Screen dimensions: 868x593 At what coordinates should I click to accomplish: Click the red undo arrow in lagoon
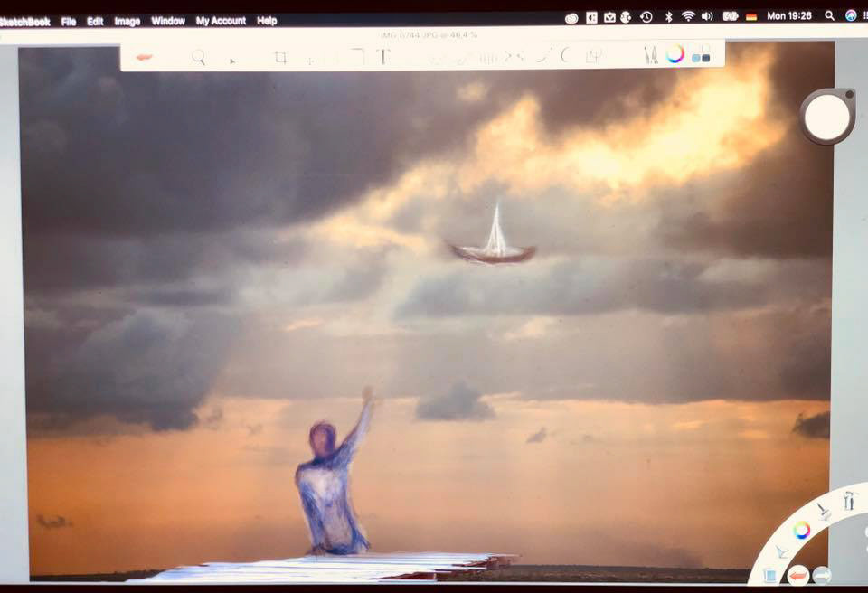click(798, 576)
